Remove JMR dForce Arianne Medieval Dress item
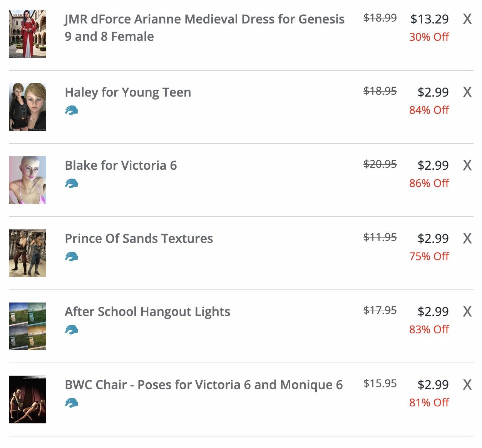Viewport: 482px width, 448px height. pos(467,19)
